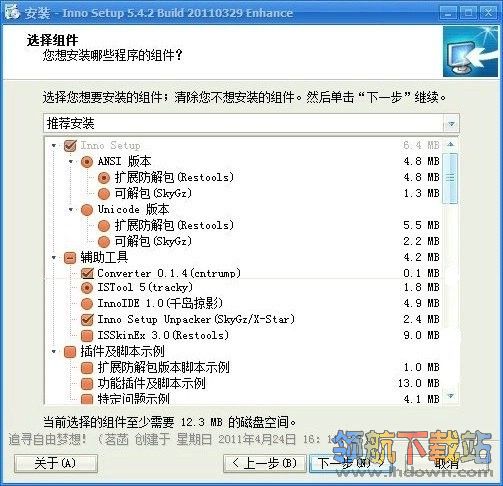This screenshot has height=486, width=503.
Task: Select the InnoIDE 1.0 radio button
Action: [x=87, y=303]
